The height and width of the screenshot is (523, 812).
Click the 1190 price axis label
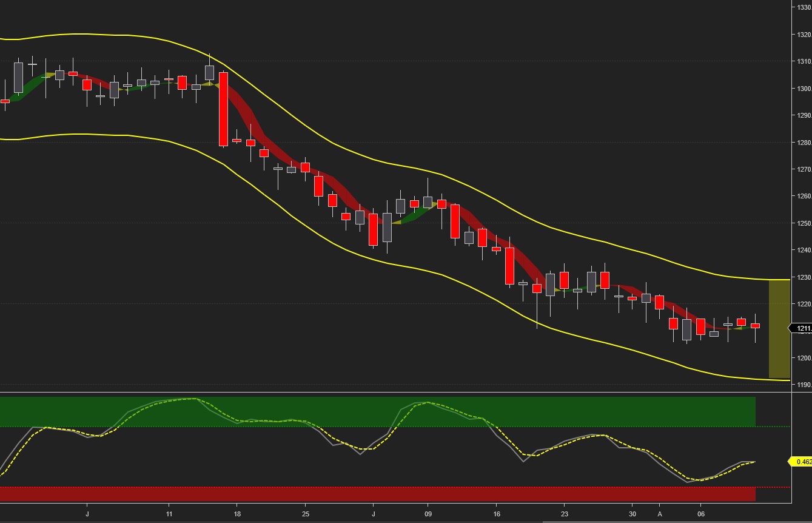(805, 385)
